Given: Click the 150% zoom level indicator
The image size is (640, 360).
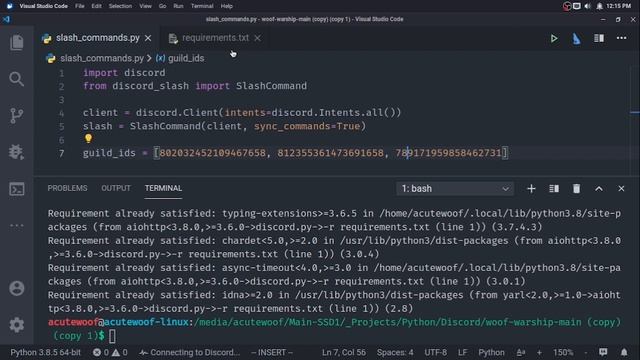Looking at the screenshot, I should click(563, 352).
